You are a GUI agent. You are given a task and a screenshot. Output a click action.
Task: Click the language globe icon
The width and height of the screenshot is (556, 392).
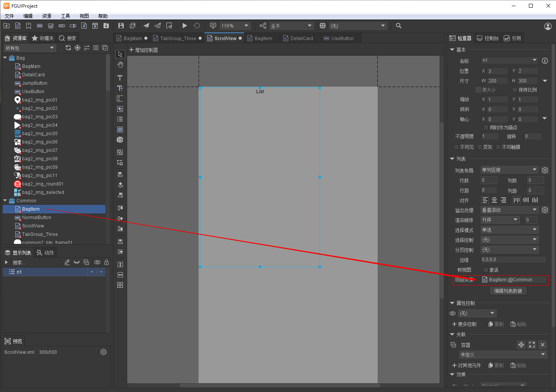click(323, 26)
